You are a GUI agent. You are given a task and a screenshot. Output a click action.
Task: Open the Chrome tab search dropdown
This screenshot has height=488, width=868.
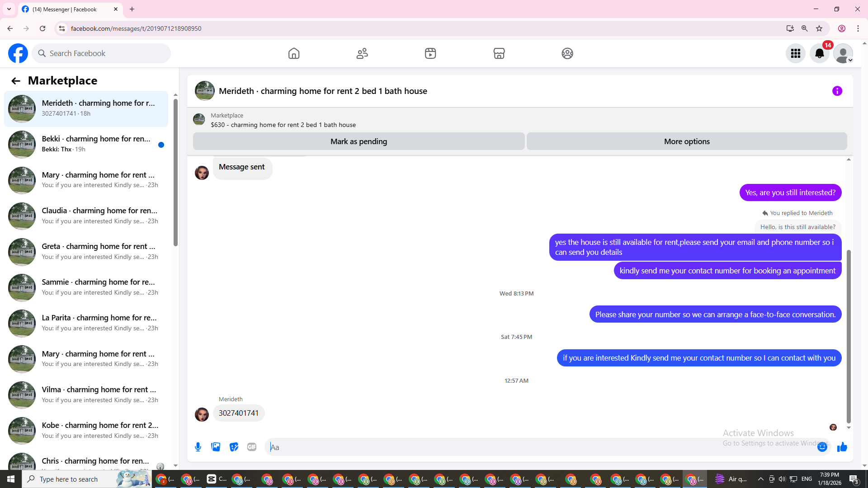coord(9,9)
